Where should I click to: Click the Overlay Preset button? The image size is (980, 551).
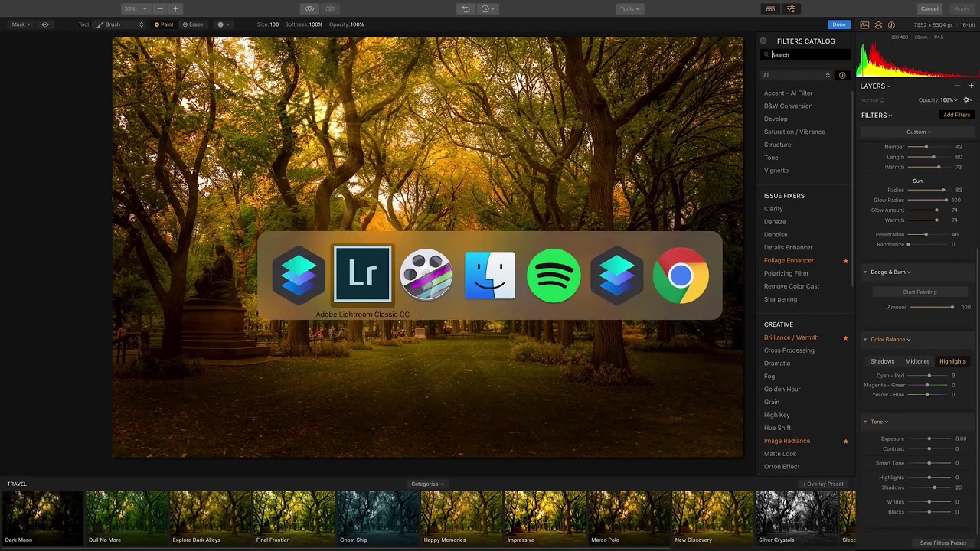click(x=823, y=484)
